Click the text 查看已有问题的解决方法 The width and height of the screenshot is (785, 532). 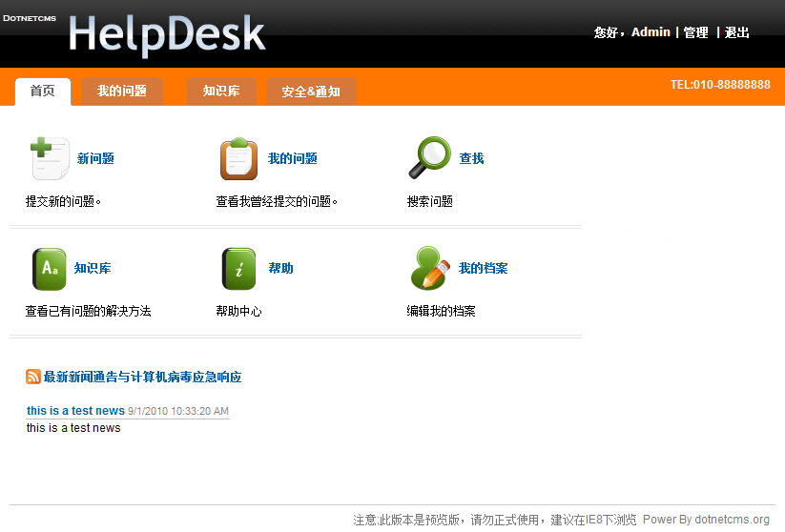(x=88, y=311)
